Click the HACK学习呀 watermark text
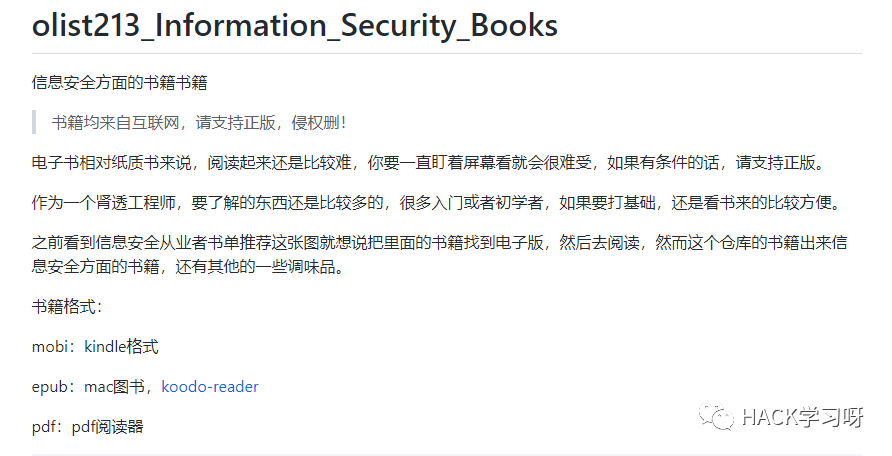 (802, 417)
